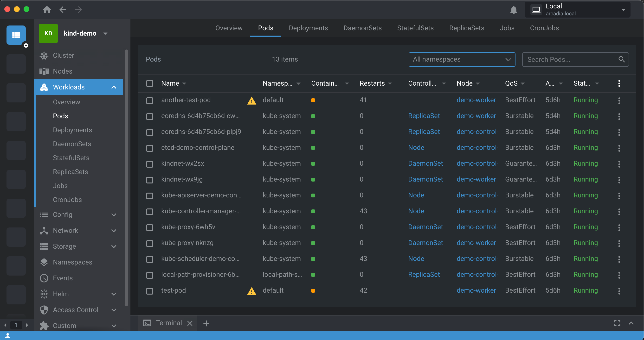Image resolution: width=644 pixels, height=340 pixels.
Task: Open the All namespaces dropdown
Action: [461, 59]
